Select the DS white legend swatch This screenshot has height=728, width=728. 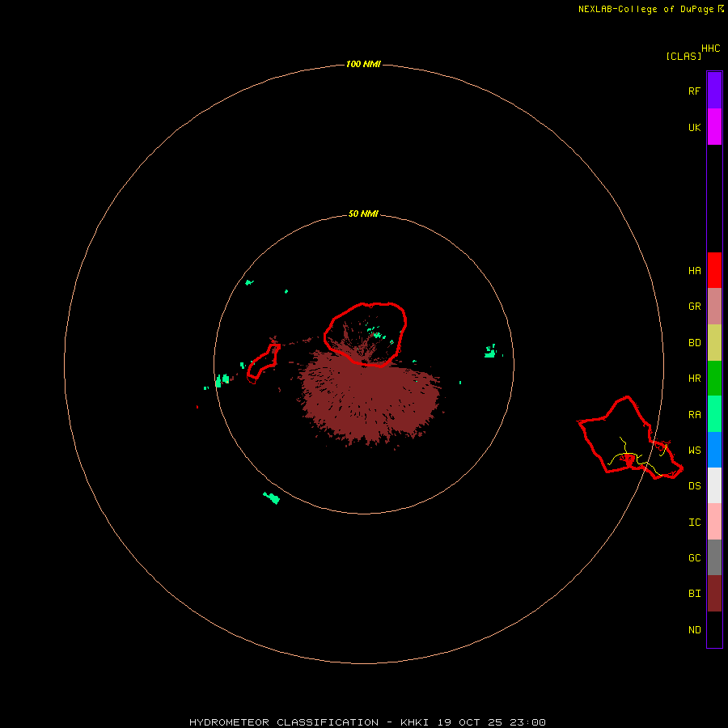coord(714,485)
